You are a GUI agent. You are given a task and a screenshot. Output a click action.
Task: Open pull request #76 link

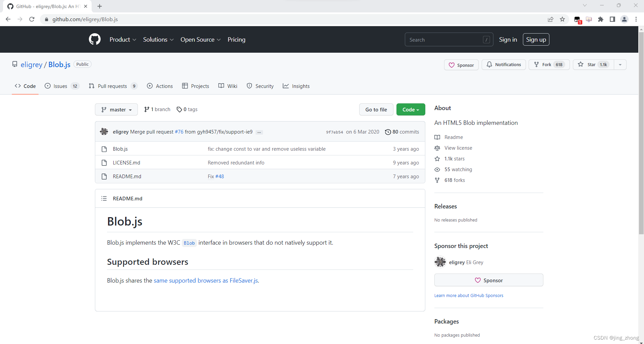click(179, 132)
